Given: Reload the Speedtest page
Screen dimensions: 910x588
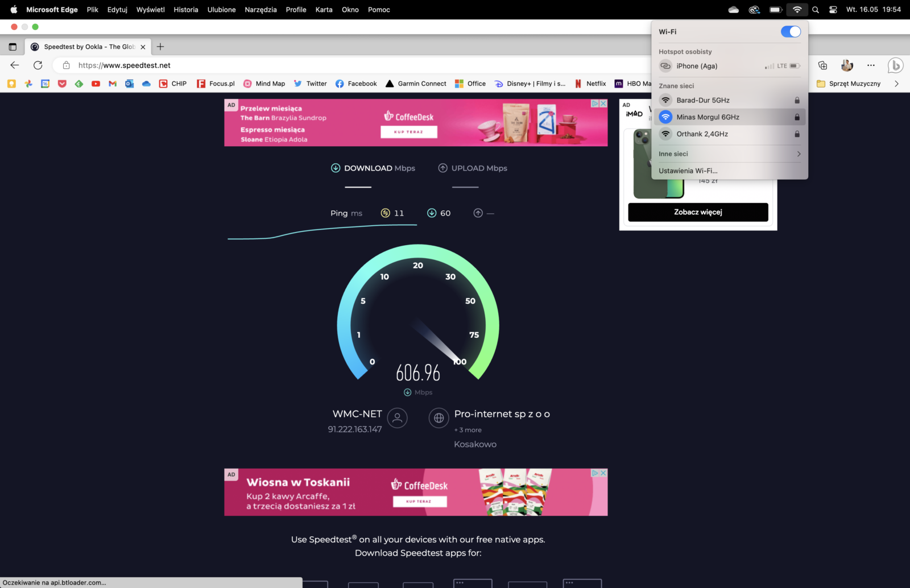Looking at the screenshot, I should pos(38,65).
